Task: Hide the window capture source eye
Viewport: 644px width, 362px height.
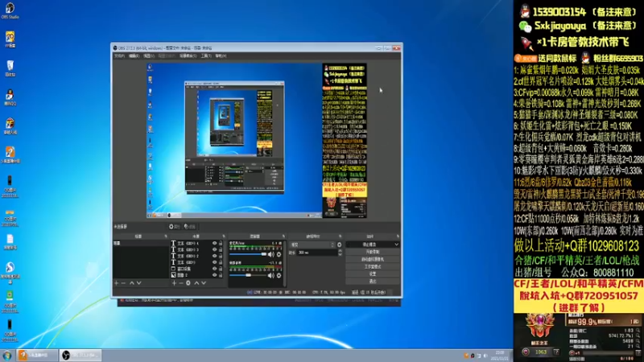Action: tap(214, 269)
